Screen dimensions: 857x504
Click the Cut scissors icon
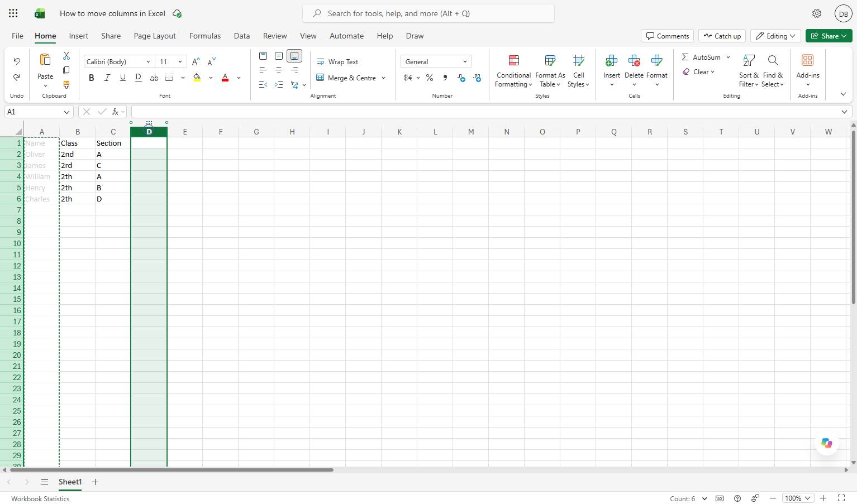pos(66,56)
